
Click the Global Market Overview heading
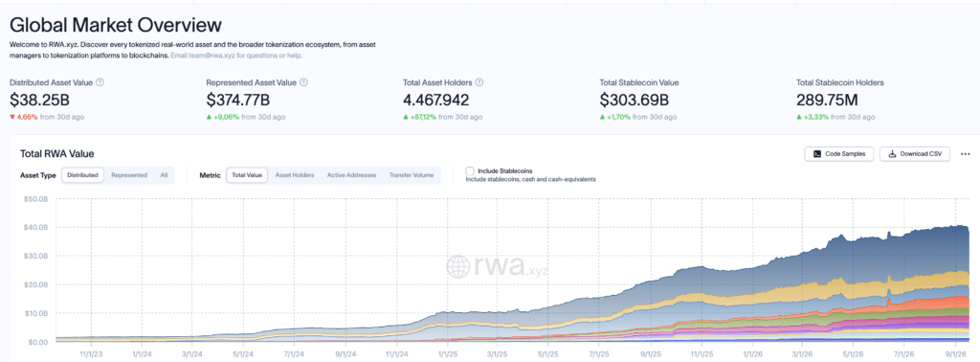116,26
